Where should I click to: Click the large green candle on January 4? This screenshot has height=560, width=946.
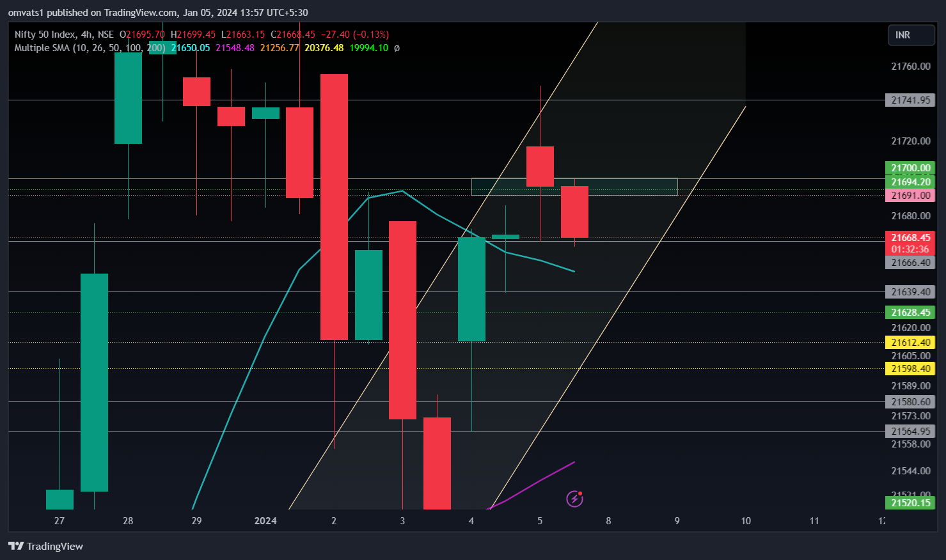[x=471, y=289]
